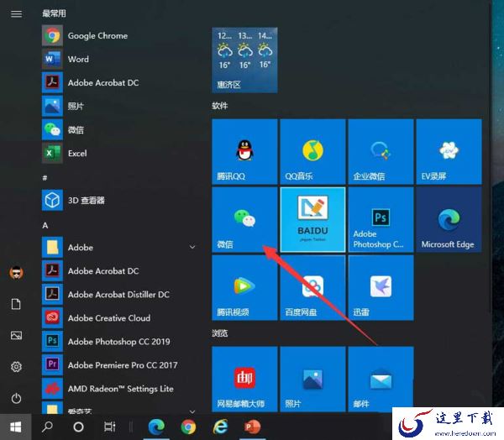Open Settings gear in Start sidebar
The height and width of the screenshot is (440, 504).
(16, 366)
